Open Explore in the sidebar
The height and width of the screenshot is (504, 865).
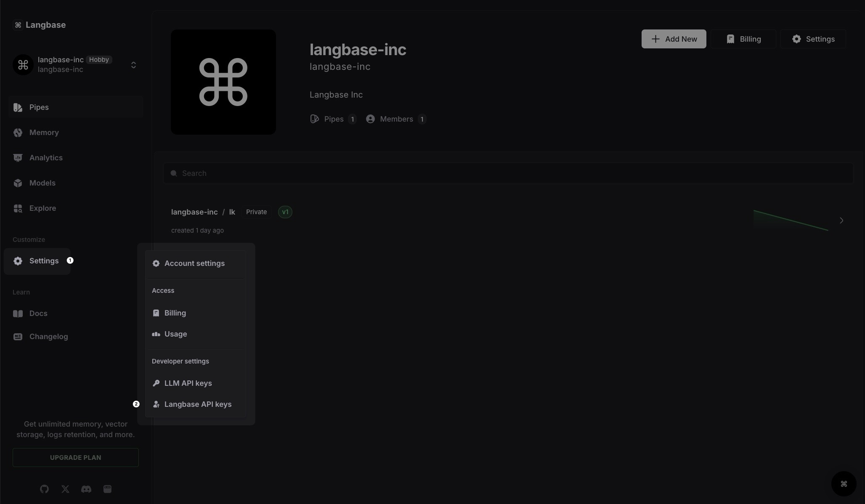tap(42, 208)
